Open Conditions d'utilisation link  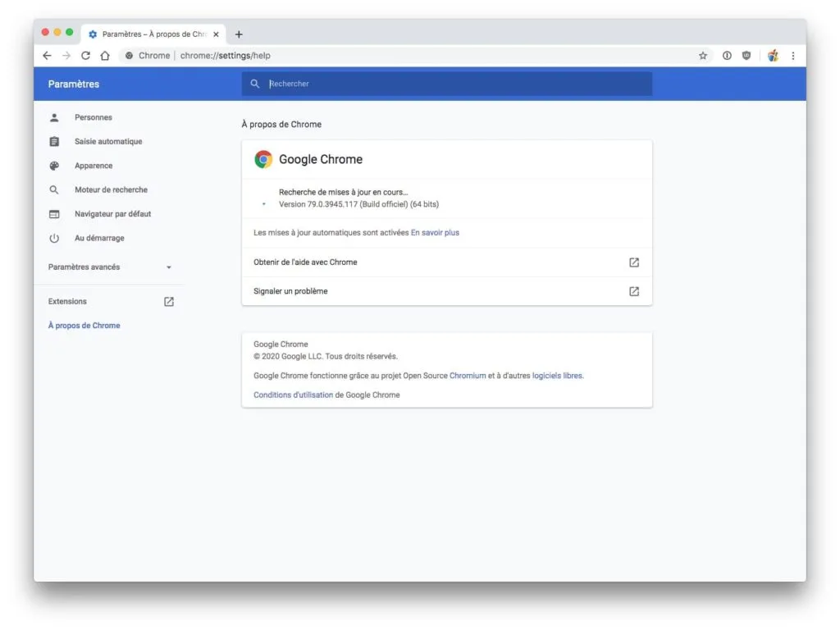point(293,395)
